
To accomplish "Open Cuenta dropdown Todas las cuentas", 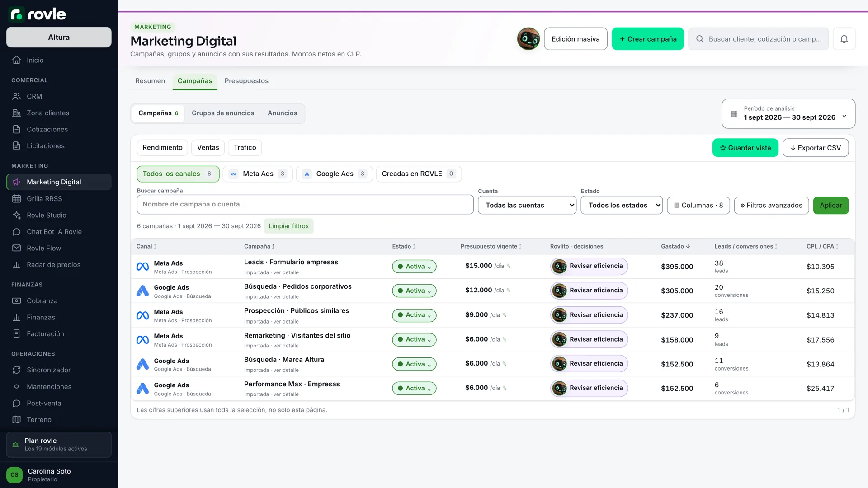I will 527,205.
